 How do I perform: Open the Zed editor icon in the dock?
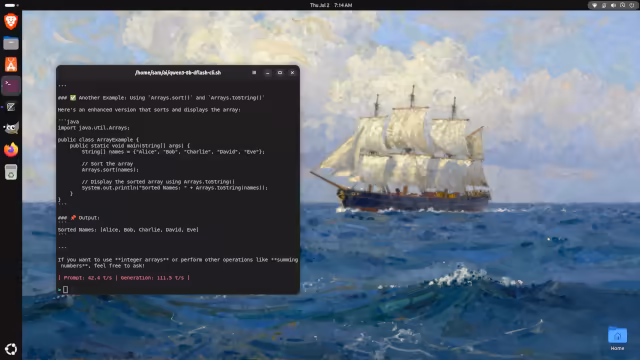[11, 107]
